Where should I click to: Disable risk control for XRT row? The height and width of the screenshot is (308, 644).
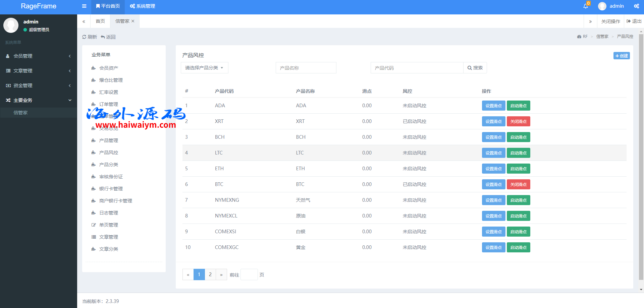point(518,121)
